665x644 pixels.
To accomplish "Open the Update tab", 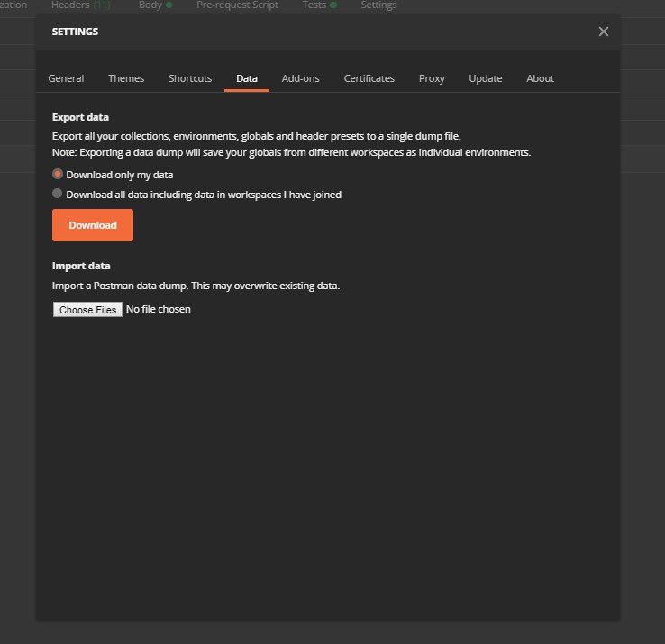I will 485,78.
